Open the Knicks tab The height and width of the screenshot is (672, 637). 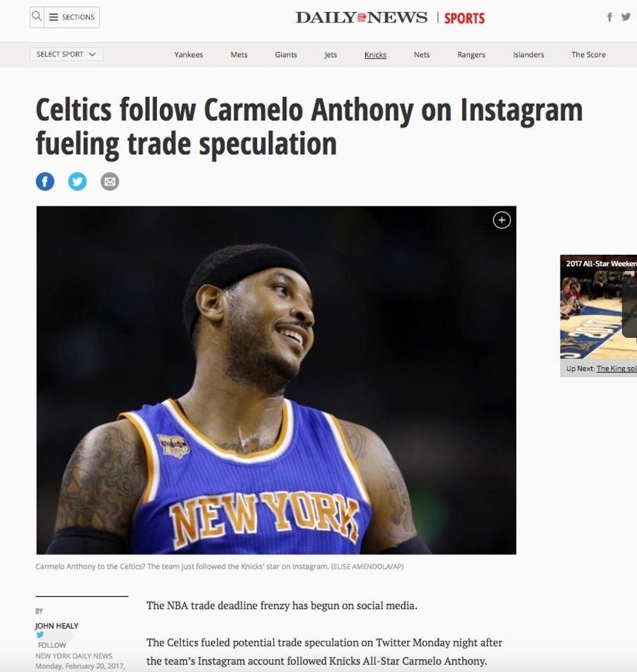point(375,54)
